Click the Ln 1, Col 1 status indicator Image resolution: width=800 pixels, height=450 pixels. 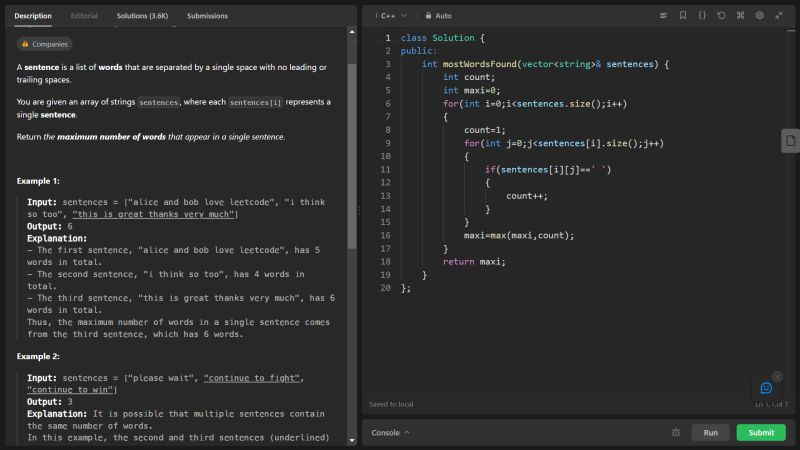pos(772,404)
